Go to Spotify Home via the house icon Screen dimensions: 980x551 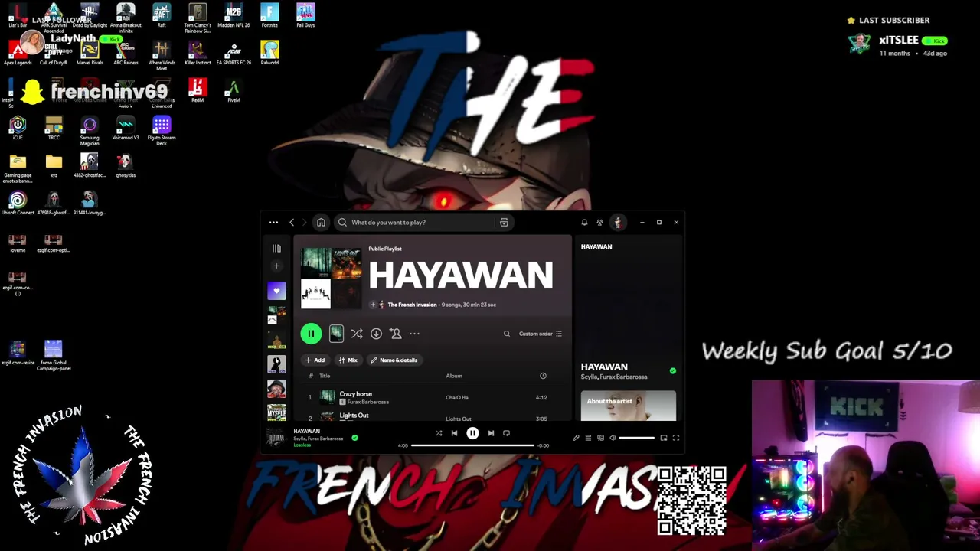[x=321, y=223]
